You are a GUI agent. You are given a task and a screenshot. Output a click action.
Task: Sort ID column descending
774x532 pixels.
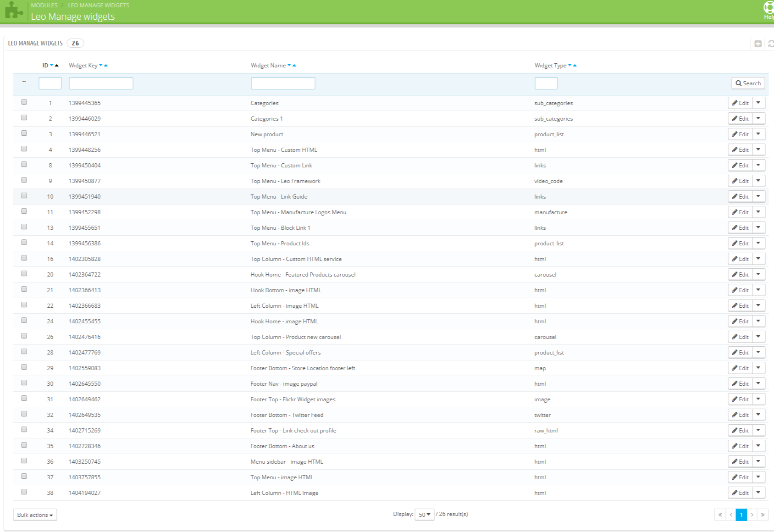click(52, 65)
